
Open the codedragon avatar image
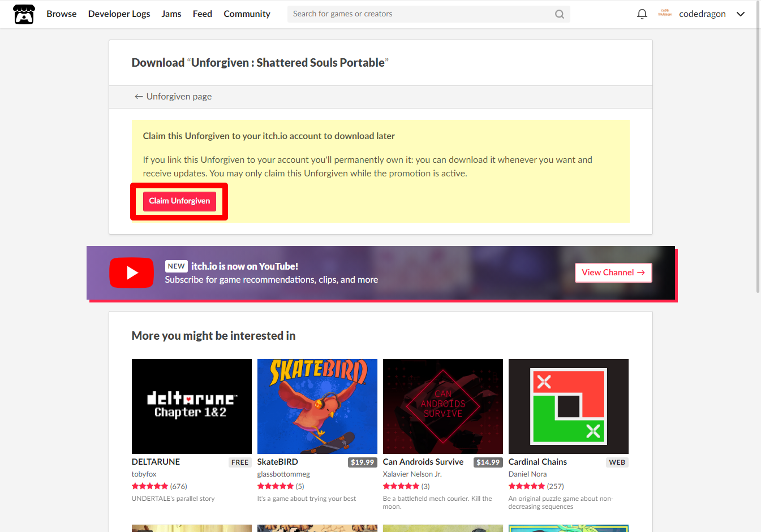click(x=665, y=14)
